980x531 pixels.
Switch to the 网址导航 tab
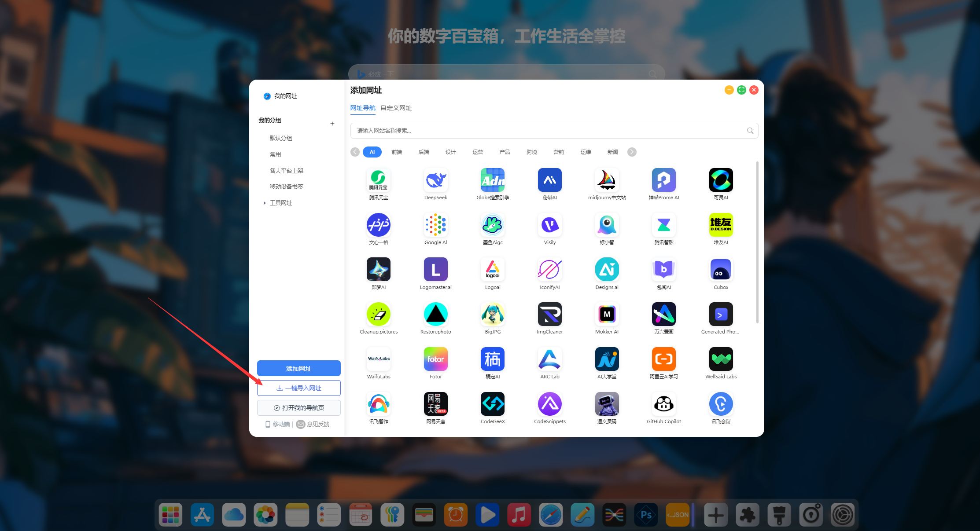pos(363,108)
